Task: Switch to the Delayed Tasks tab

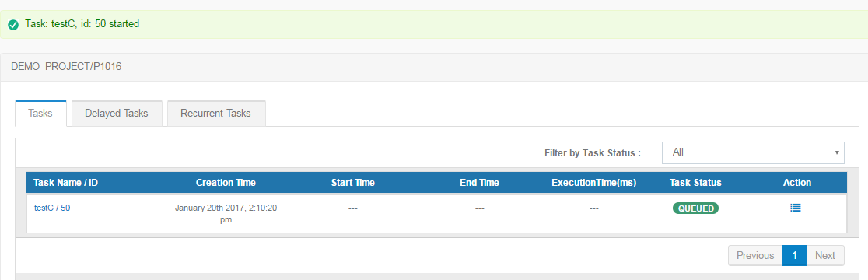Action: (116, 114)
